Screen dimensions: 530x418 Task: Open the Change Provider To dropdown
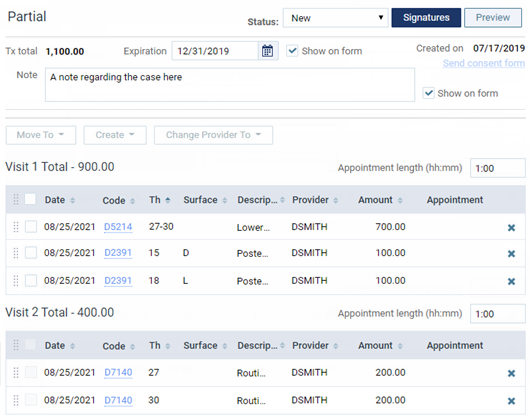(213, 135)
